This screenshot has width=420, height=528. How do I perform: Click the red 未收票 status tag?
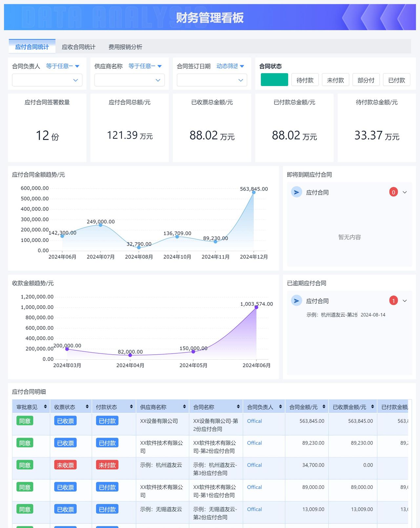point(65,465)
